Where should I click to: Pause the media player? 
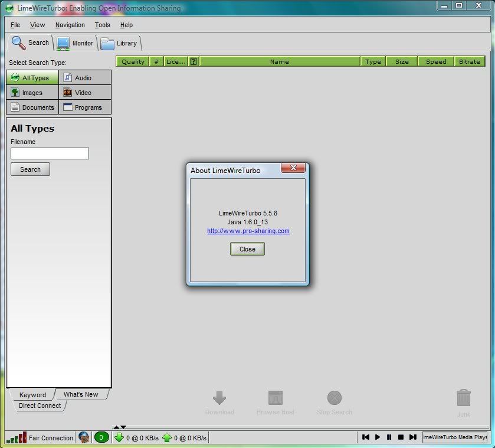389,437
